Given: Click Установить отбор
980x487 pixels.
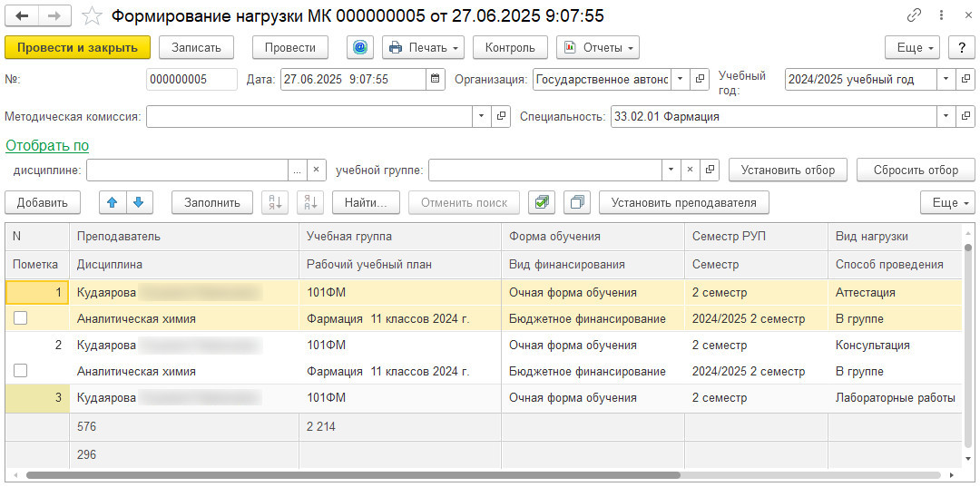Looking at the screenshot, I should (789, 170).
